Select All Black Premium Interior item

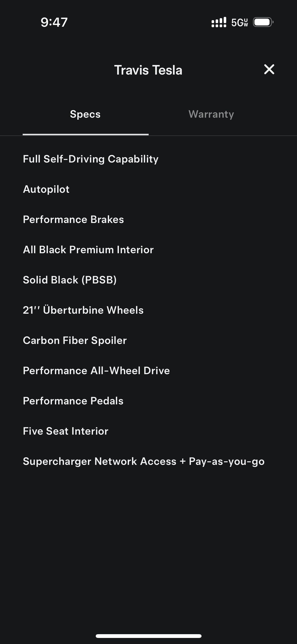[x=88, y=250]
